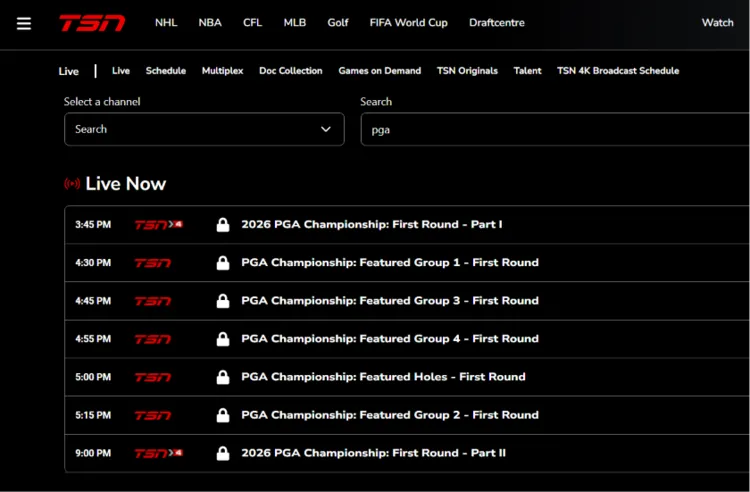Open 2026 PGA Championship: First Round - Part II

pyautogui.click(x=373, y=453)
